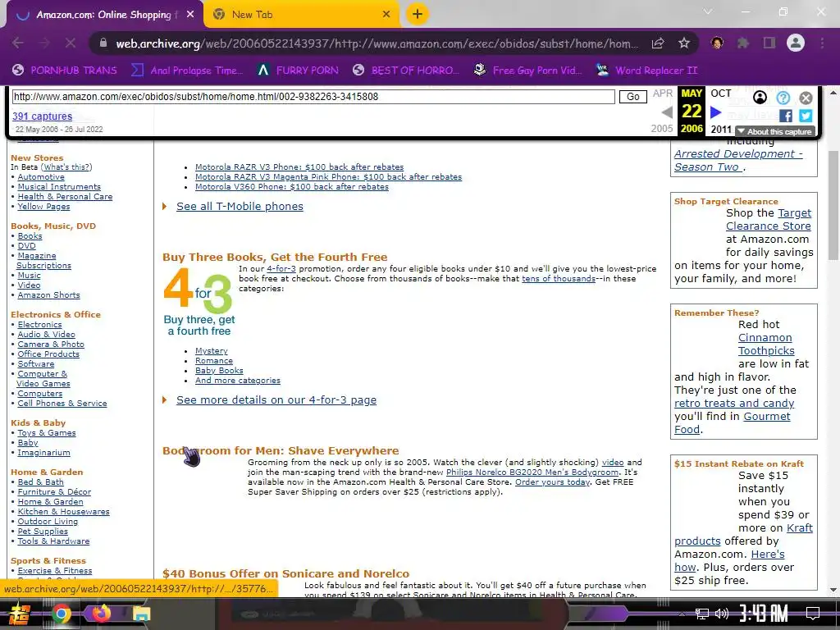The width and height of the screenshot is (840, 630).
Task: Expand About this capture dropdown
Action: pyautogui.click(x=776, y=131)
